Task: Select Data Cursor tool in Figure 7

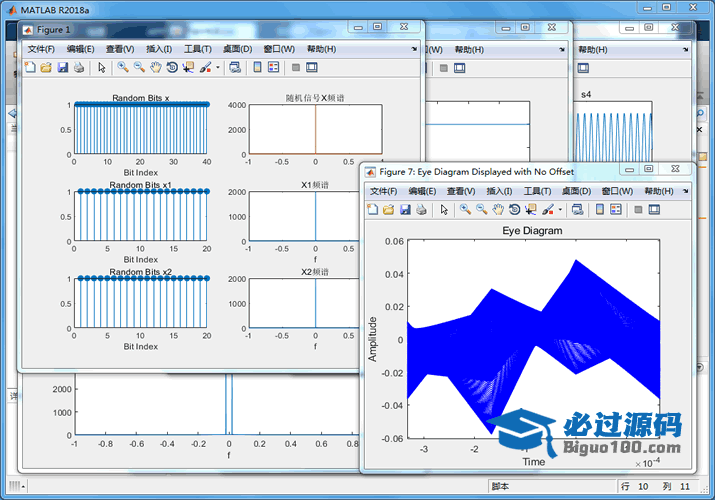Action: coord(530,210)
